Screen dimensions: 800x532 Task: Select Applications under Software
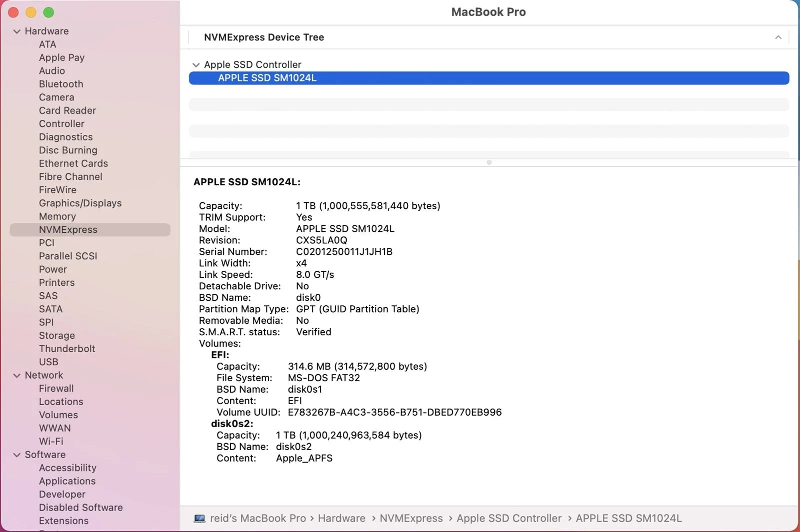67,481
